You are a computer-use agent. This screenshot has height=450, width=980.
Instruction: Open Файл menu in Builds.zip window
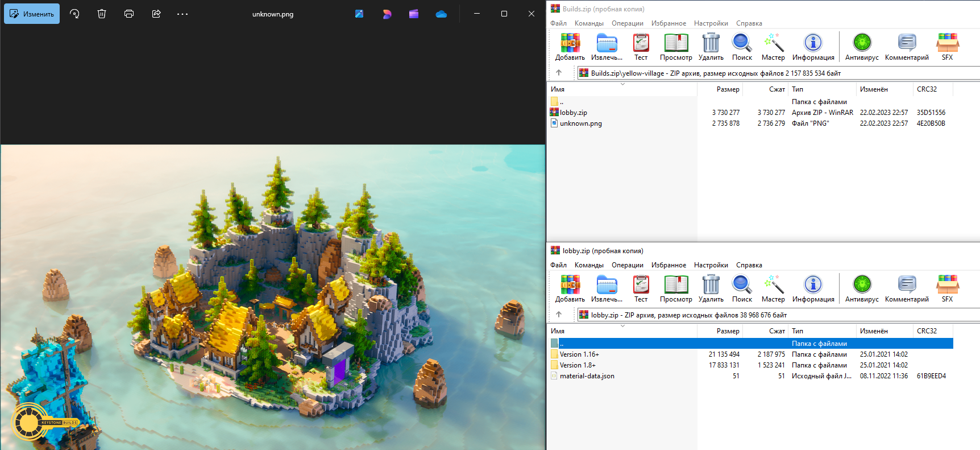[x=558, y=23]
